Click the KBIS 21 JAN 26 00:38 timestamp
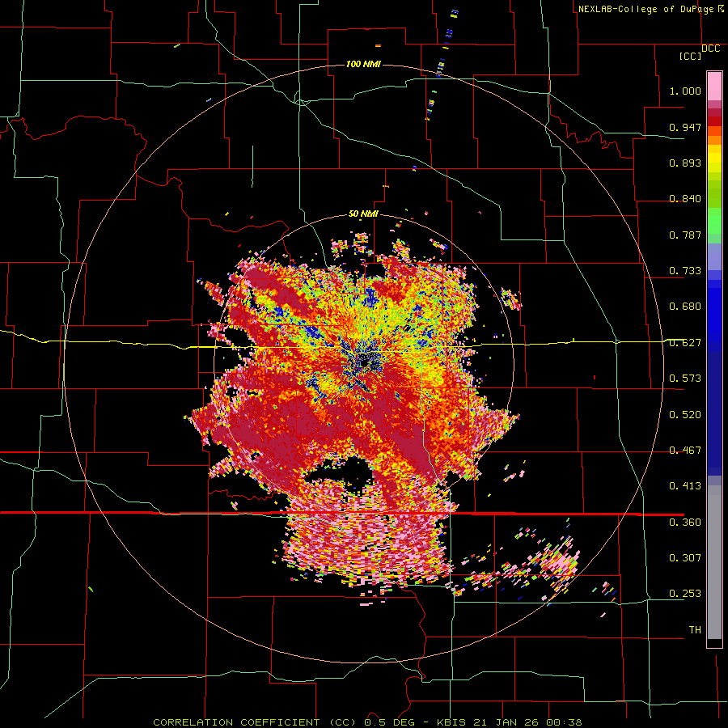 pyautogui.click(x=510, y=722)
